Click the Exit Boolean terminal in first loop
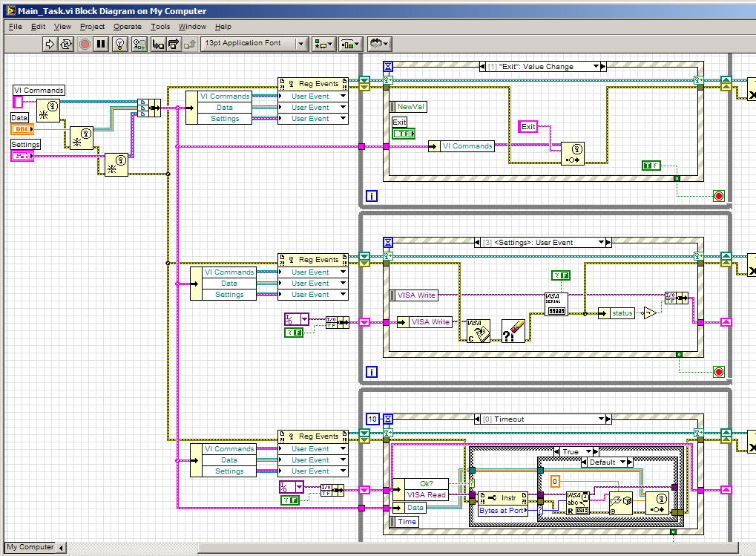The height and width of the screenshot is (556, 756). click(x=403, y=134)
